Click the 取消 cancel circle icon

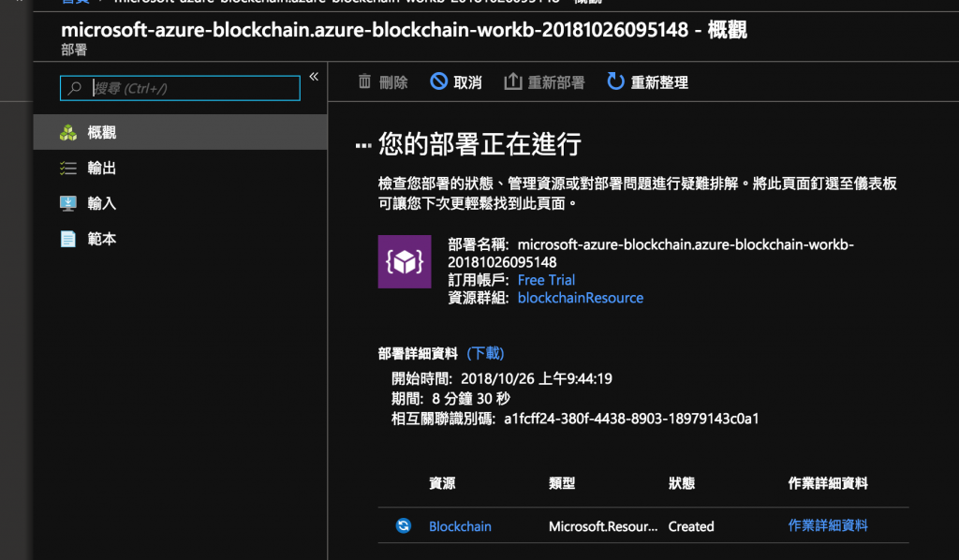(x=438, y=81)
